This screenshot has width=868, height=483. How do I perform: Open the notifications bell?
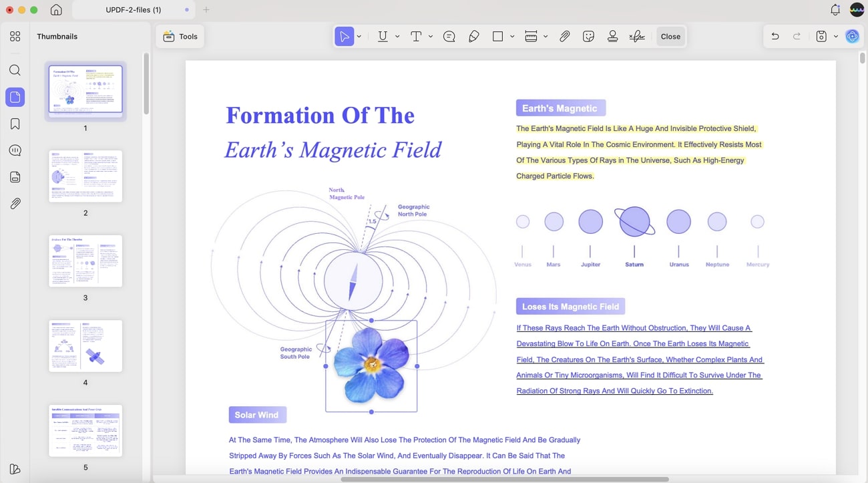pyautogui.click(x=835, y=10)
